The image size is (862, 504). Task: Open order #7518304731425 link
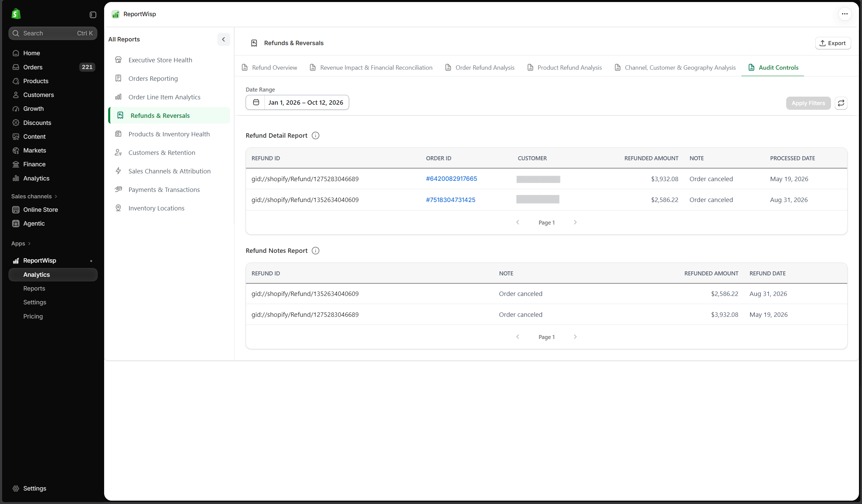coord(451,200)
